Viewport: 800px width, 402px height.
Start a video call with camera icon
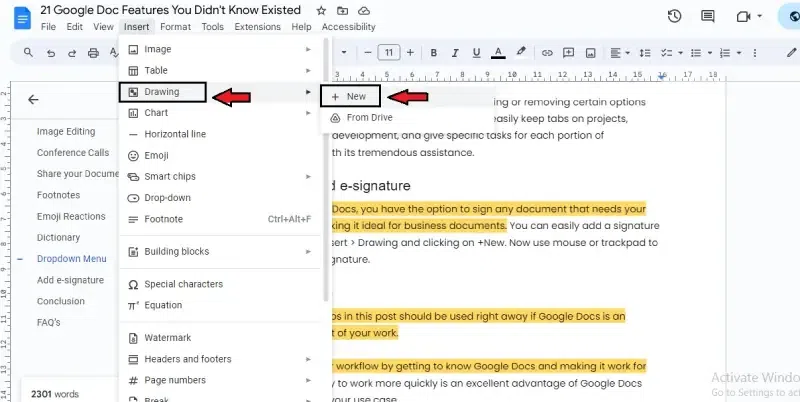click(743, 17)
